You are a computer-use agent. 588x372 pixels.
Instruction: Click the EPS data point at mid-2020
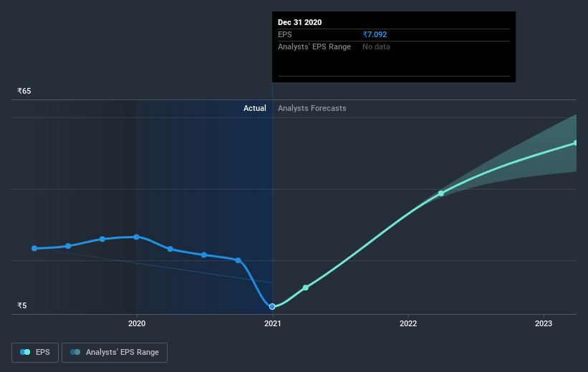click(x=204, y=255)
